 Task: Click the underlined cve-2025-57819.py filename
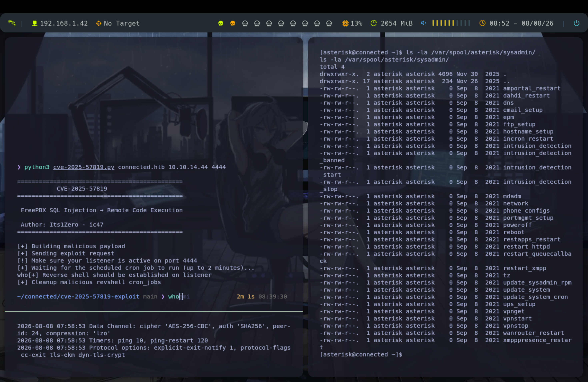point(84,167)
